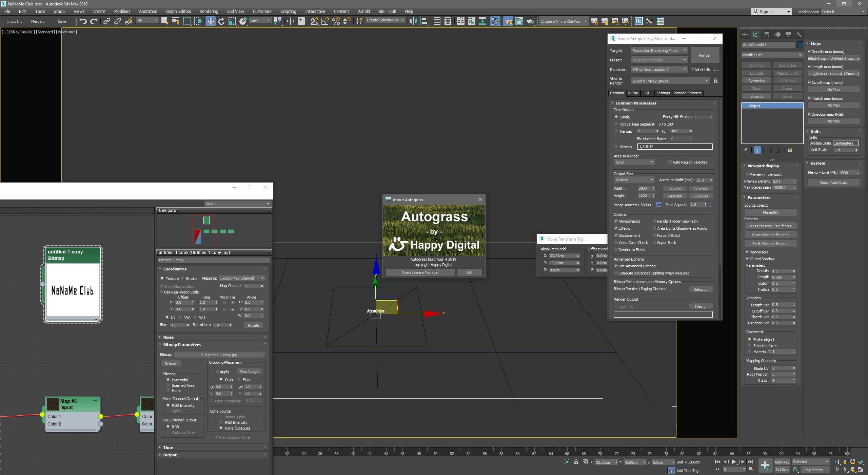868x475 pixels.
Task: Open the Curve Editor icon
Action: pyautogui.click(x=471, y=21)
